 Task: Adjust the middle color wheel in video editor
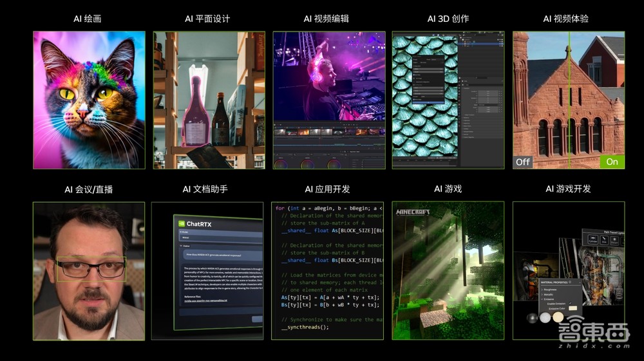(308, 165)
